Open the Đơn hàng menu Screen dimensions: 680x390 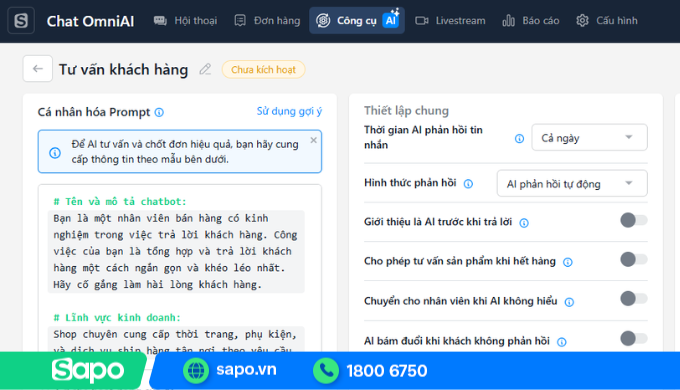coord(267,21)
